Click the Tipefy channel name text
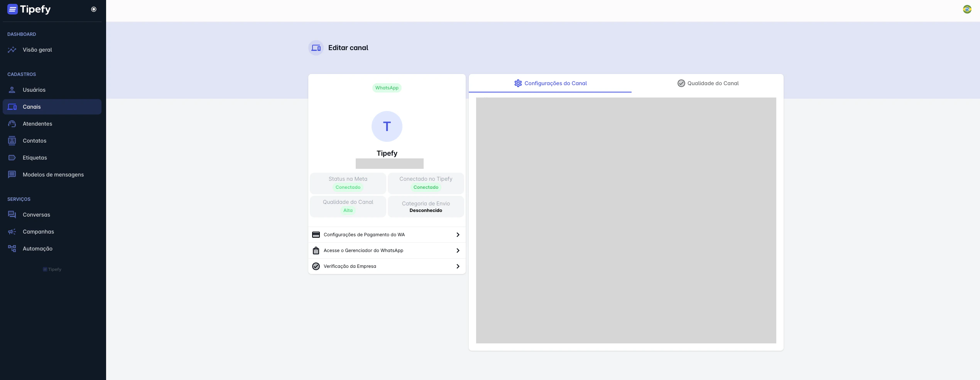 [x=387, y=153]
